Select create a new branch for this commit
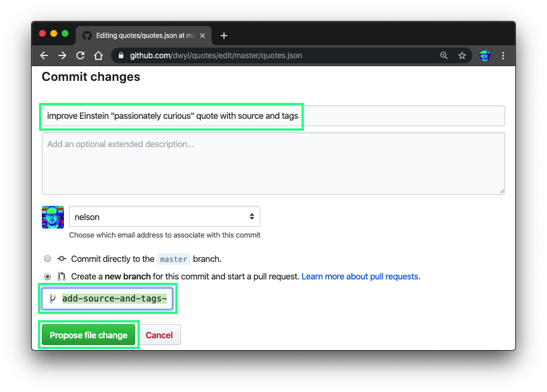This screenshot has width=547, height=392. pos(48,276)
